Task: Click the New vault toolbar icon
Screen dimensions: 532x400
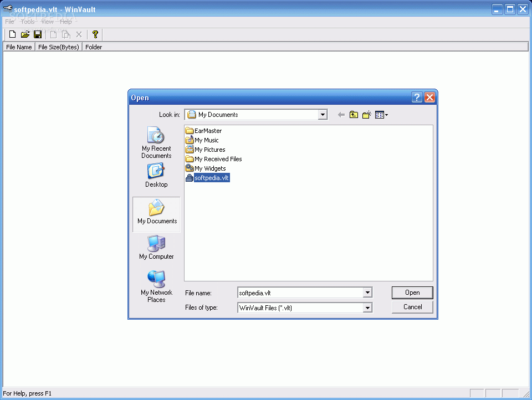Action: (x=12, y=34)
